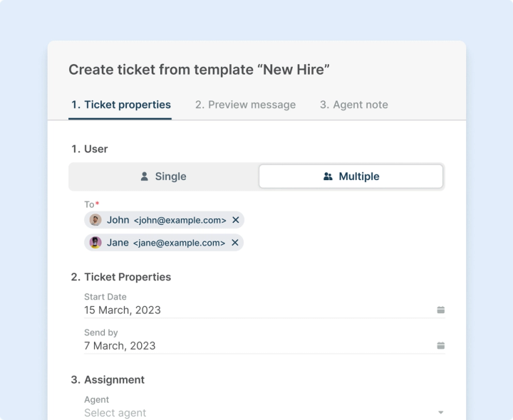513x420 pixels.
Task: Switch user mode to Single
Action: (164, 177)
